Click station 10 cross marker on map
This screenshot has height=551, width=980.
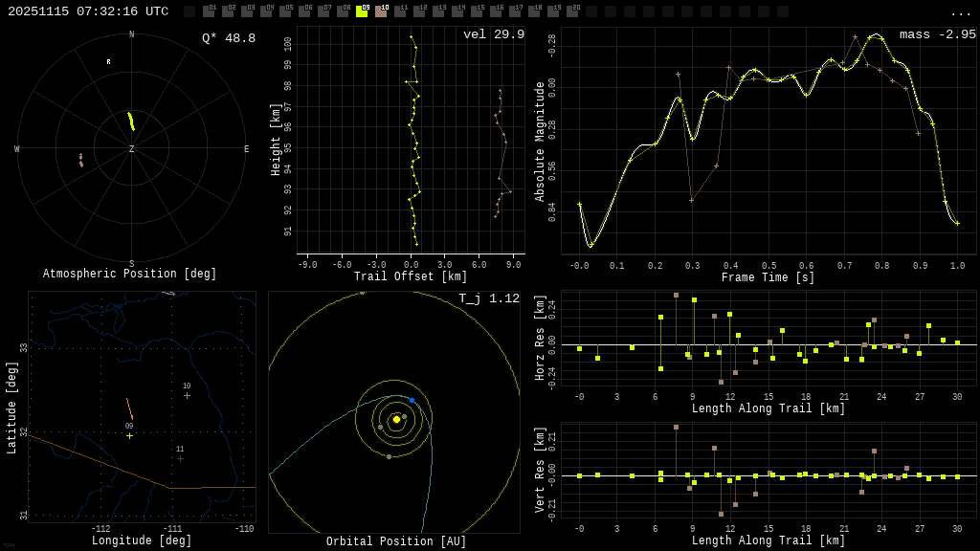pos(187,395)
